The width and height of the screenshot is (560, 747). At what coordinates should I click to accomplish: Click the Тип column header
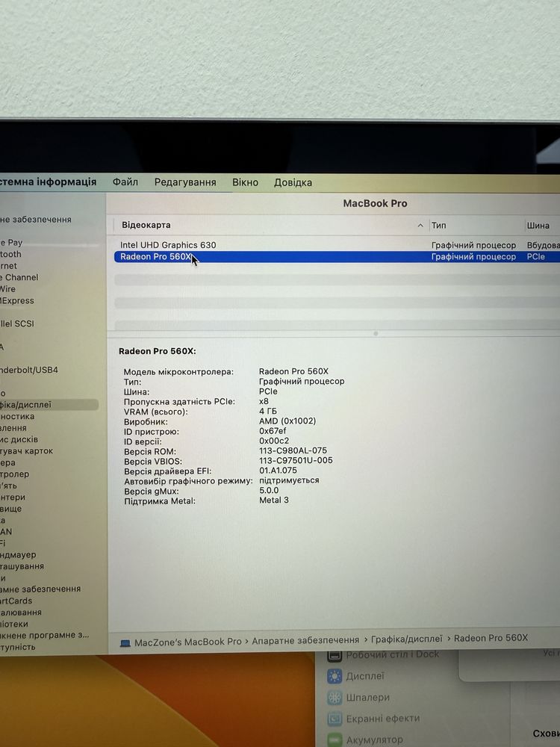tap(438, 226)
